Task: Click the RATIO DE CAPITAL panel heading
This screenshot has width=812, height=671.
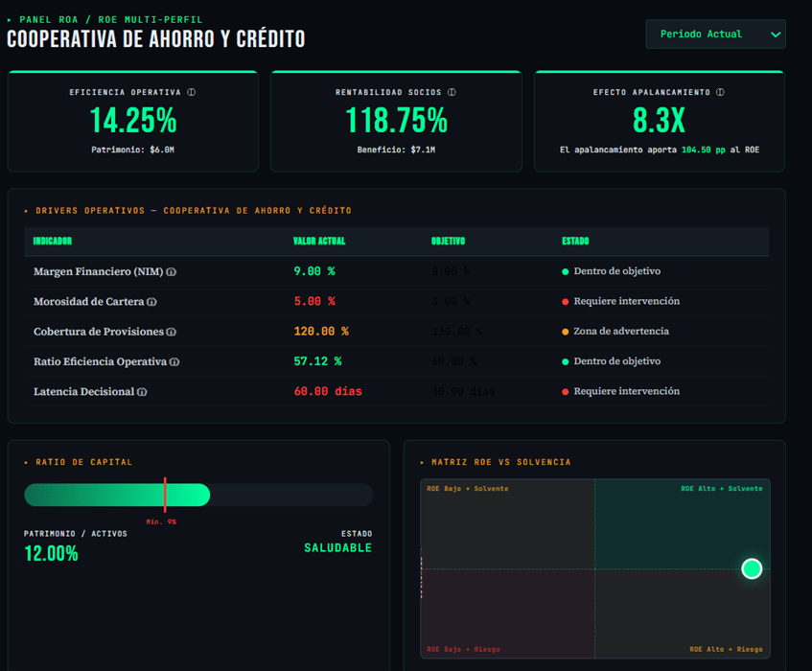Action: tap(84, 462)
